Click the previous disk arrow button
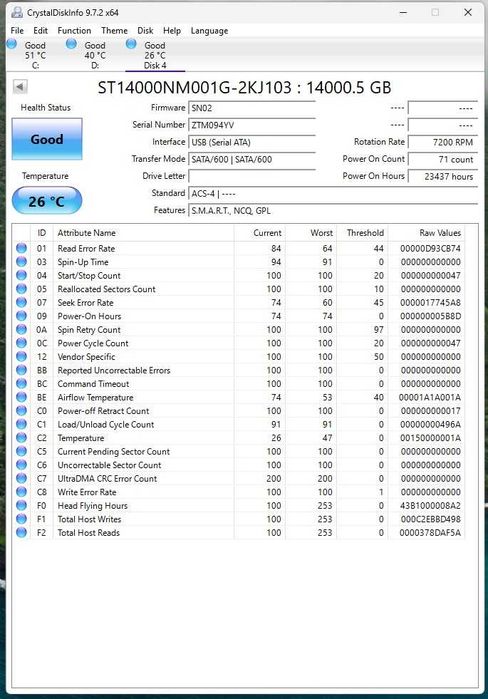 click(x=20, y=86)
